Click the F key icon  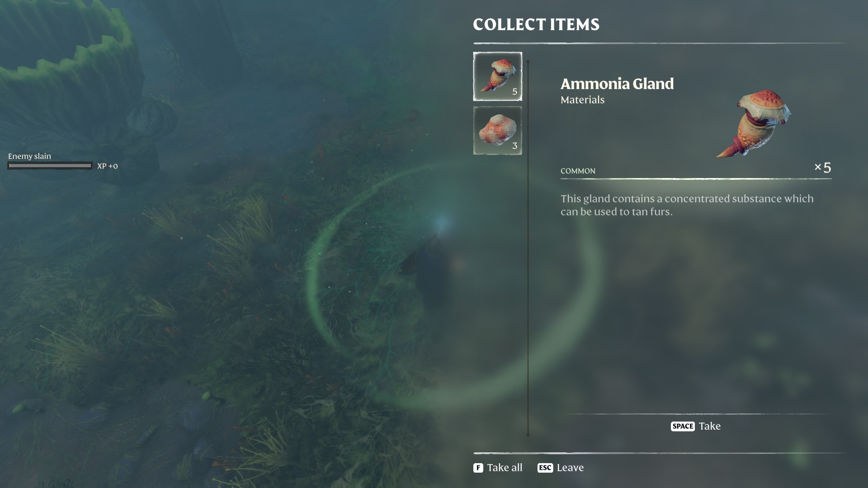(x=478, y=468)
